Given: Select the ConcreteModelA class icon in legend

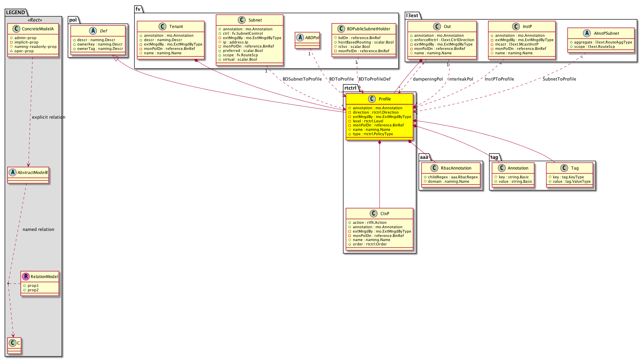Looking at the screenshot, I should pos(16,29).
